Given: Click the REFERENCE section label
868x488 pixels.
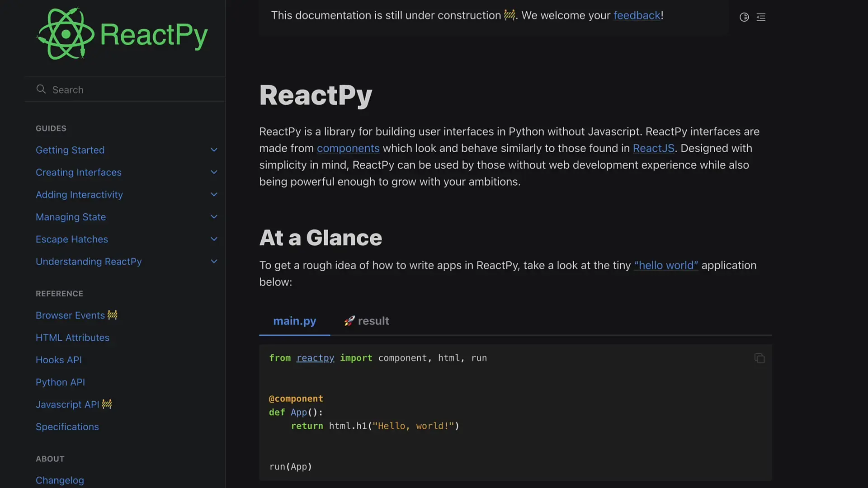Looking at the screenshot, I should 59,294.
